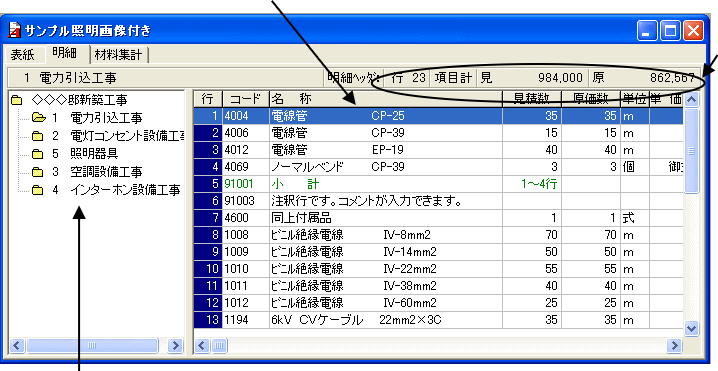This screenshot has height=371, width=718.
Task: Select row 13 6kV CVケーブル entry
Action: (438, 320)
